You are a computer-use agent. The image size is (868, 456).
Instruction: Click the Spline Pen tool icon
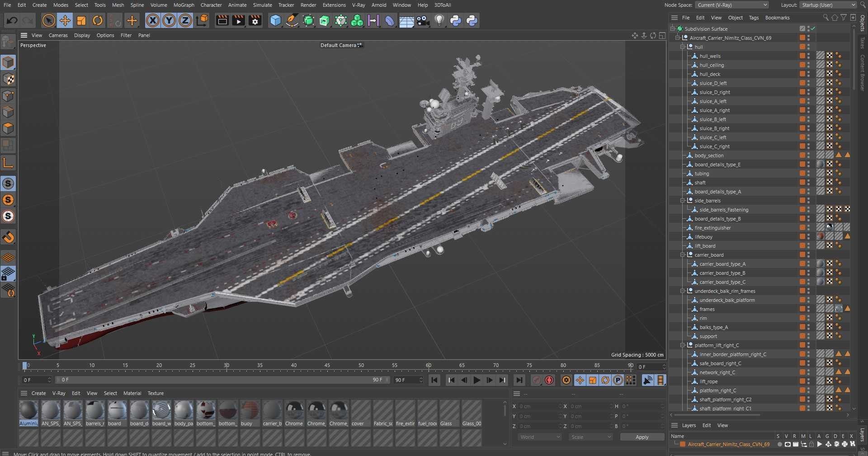292,20
